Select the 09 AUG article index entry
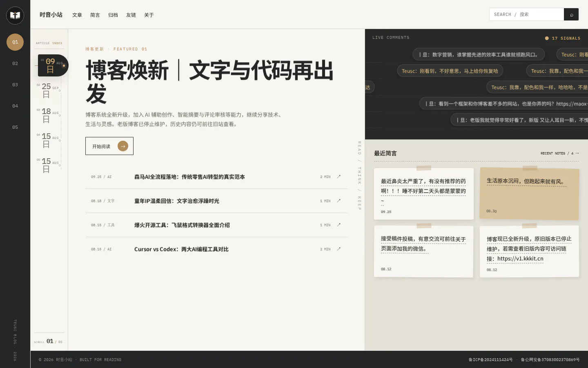Image resolution: width=588 pixels, height=368 pixels. coord(53,65)
